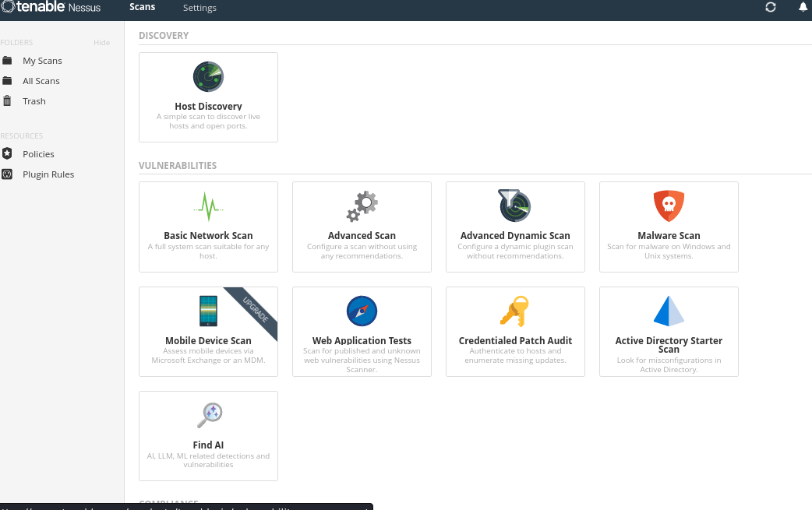
Task: Click the notifications bell icon
Action: [803, 7]
